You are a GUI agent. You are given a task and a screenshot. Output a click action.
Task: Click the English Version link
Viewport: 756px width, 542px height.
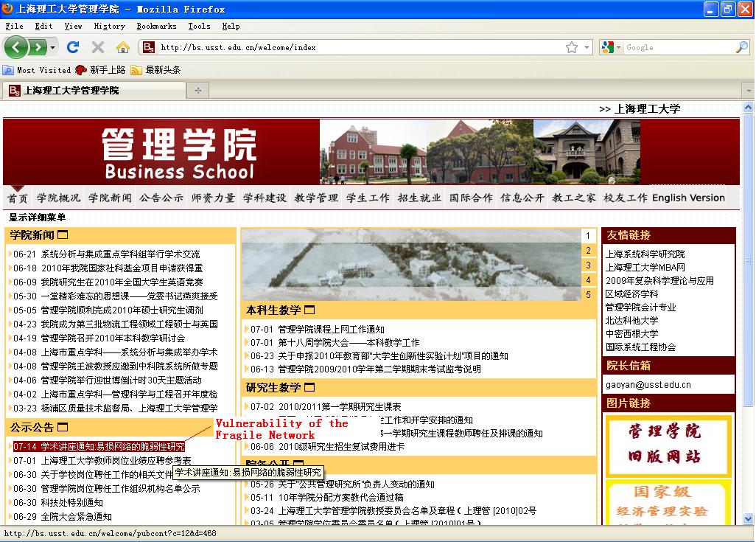coord(688,198)
